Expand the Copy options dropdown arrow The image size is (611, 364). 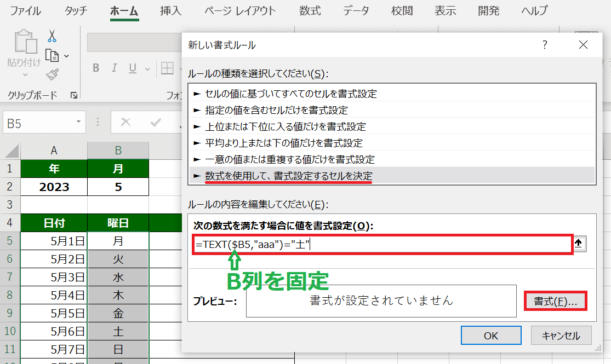coord(67,56)
